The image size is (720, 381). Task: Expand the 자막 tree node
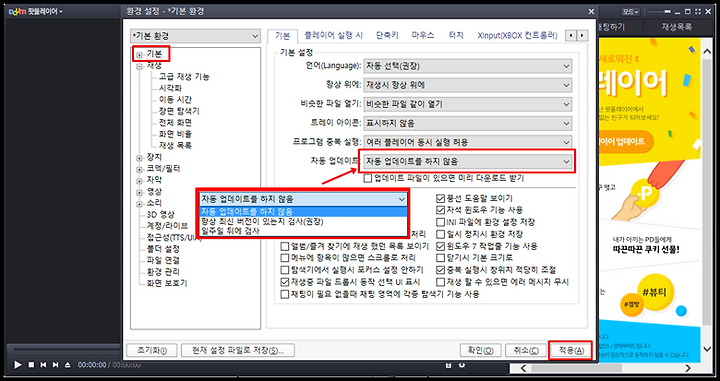click(x=140, y=181)
